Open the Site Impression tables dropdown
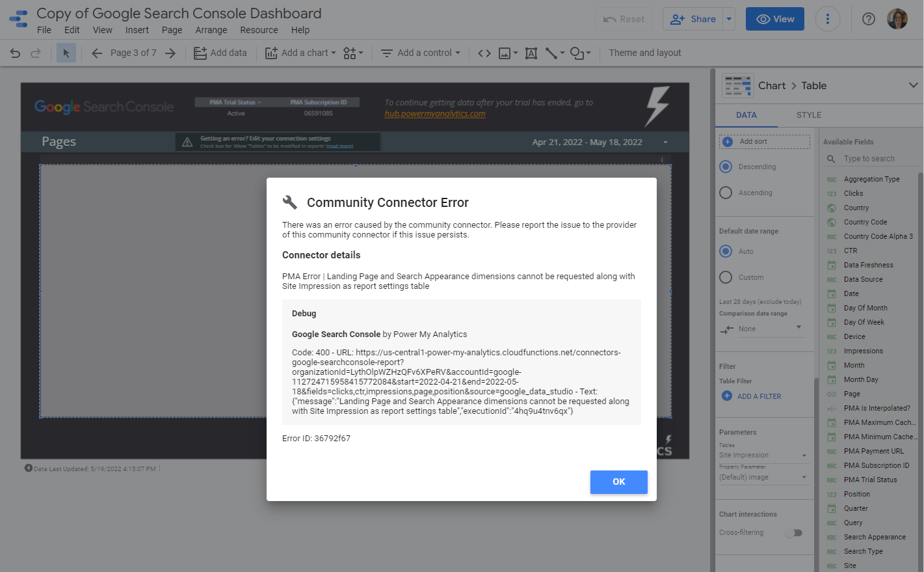The image size is (924, 572). [763, 455]
